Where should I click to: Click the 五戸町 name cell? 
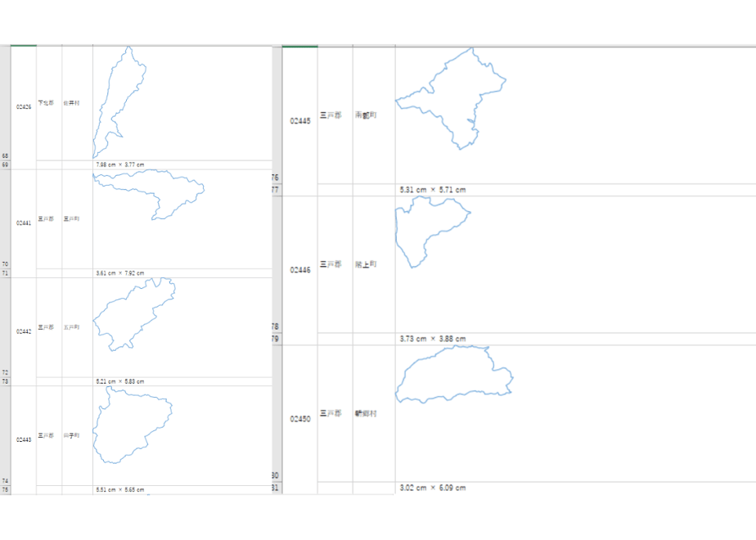pyautogui.click(x=77, y=327)
